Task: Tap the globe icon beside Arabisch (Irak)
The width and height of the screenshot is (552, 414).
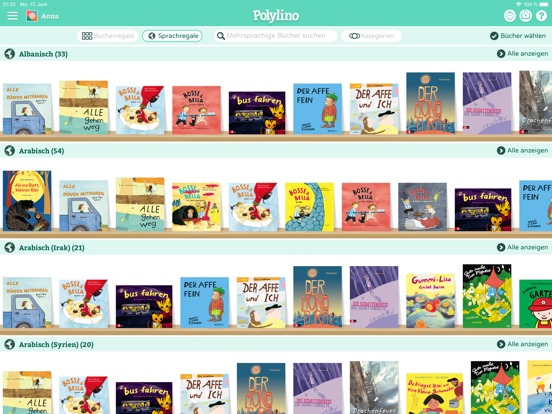Action: click(10, 247)
